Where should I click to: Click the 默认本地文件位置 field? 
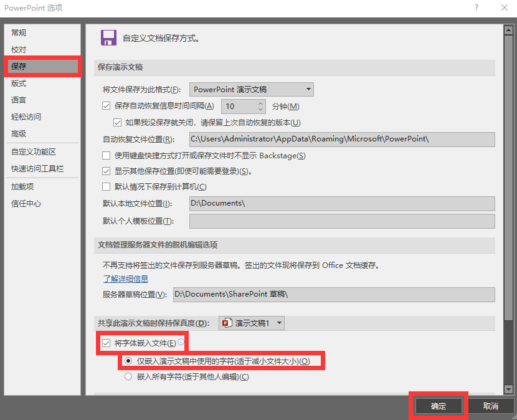pyautogui.click(x=342, y=204)
